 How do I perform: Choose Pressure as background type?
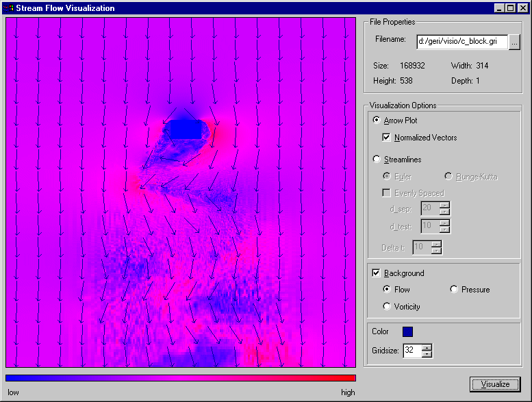pos(454,290)
